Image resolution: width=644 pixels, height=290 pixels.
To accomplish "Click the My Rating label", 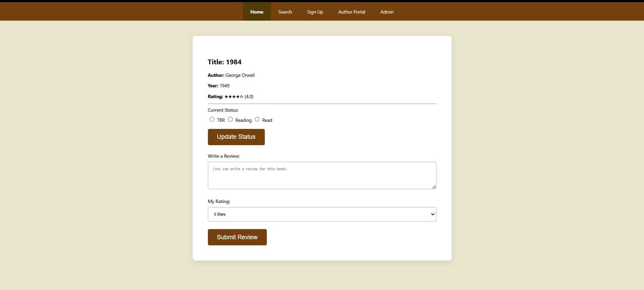I will click(x=219, y=202).
